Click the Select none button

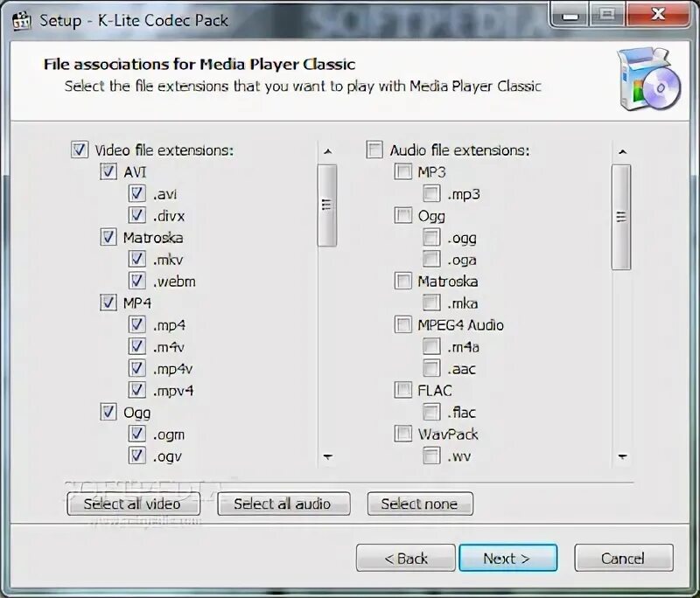420,504
